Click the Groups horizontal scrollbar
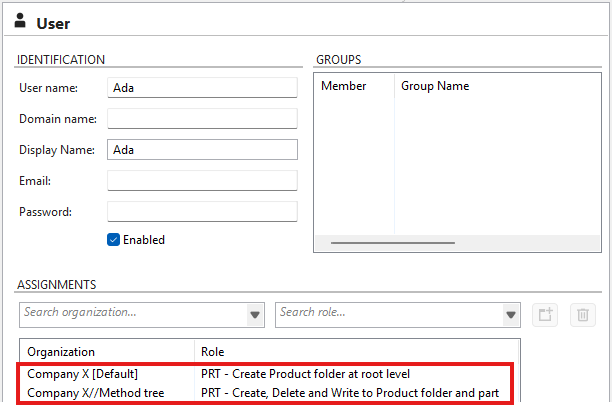The width and height of the screenshot is (612, 405). click(x=393, y=243)
